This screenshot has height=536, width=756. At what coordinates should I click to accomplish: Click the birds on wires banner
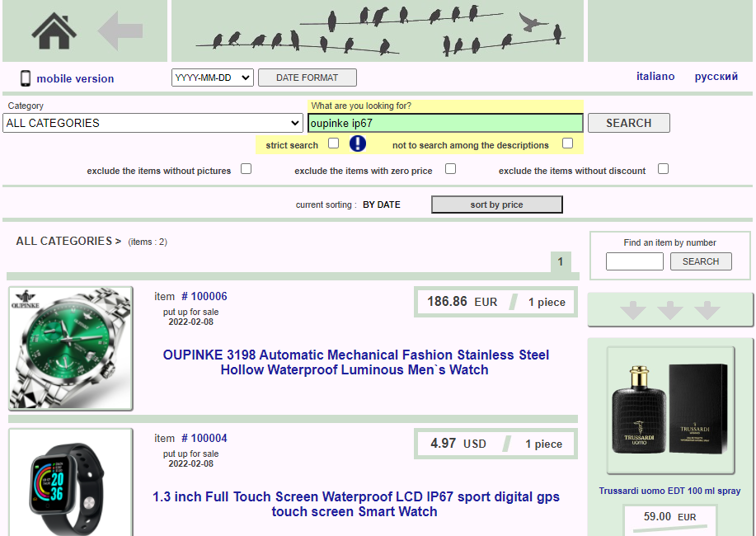[x=378, y=31]
